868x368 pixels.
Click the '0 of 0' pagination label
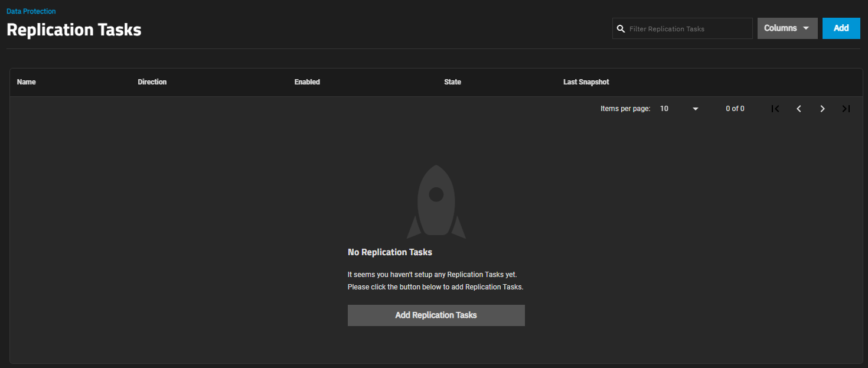point(735,109)
